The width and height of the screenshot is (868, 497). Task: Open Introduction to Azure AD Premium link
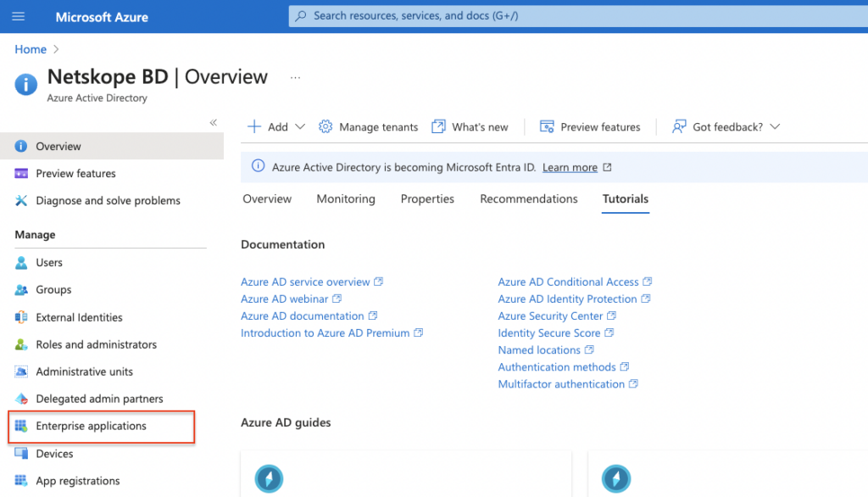click(x=325, y=333)
